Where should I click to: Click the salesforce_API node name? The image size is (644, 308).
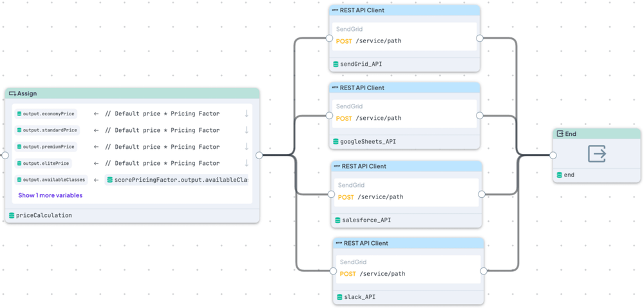click(366, 220)
